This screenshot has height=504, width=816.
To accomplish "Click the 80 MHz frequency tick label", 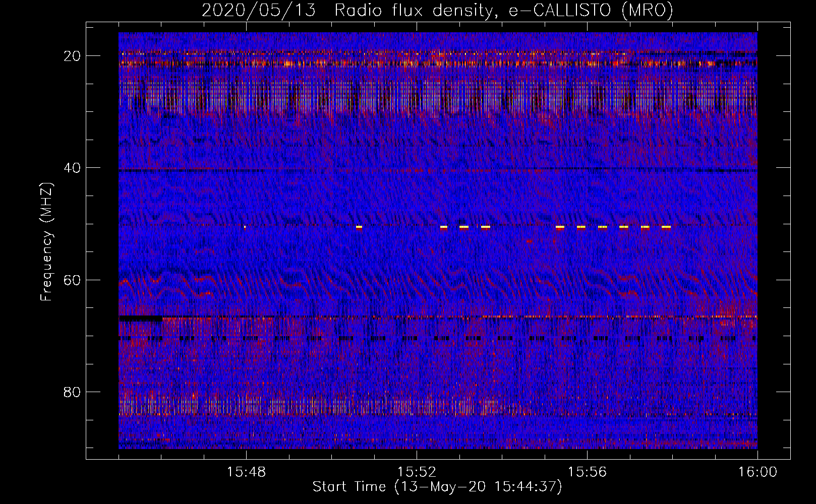I will (x=73, y=392).
